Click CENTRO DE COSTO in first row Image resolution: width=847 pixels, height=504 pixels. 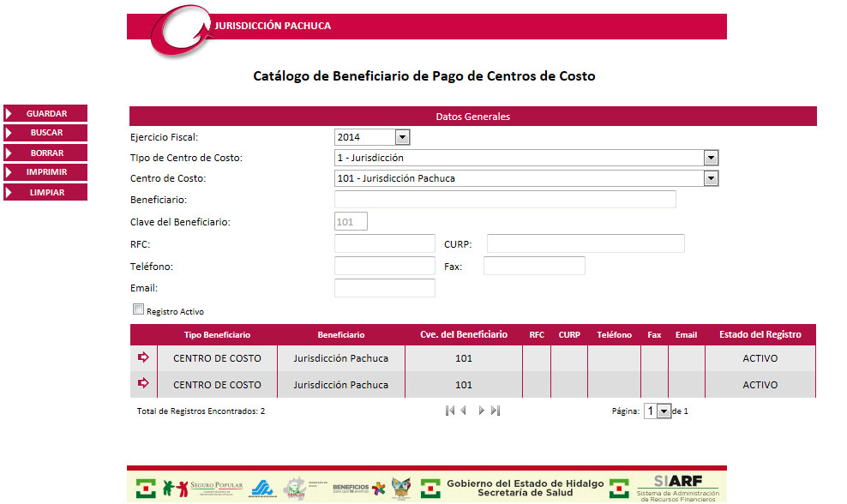(217, 358)
